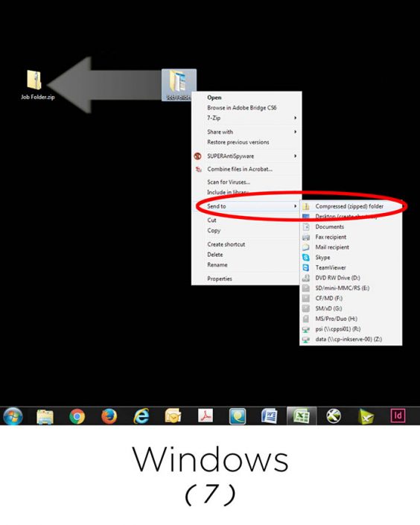420x525 pixels.
Task: Open the Windows Explorer taskbar icon
Action: pyautogui.click(x=45, y=416)
